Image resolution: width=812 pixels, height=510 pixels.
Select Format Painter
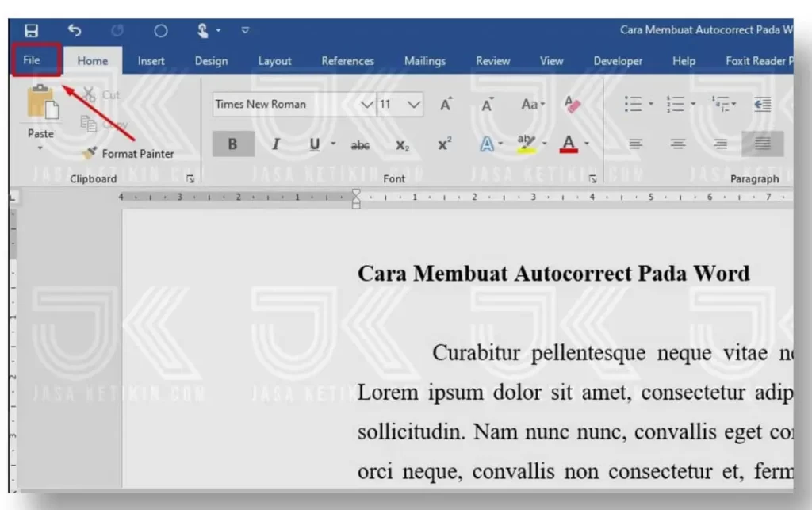(x=128, y=153)
